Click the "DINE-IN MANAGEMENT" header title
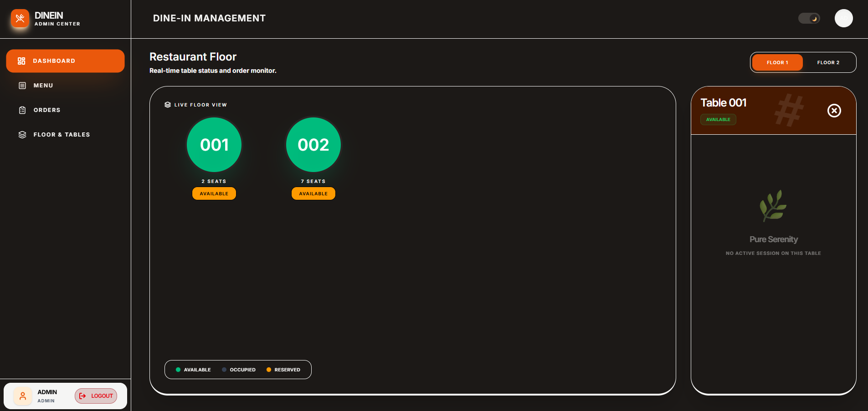868x411 pixels. pyautogui.click(x=209, y=18)
